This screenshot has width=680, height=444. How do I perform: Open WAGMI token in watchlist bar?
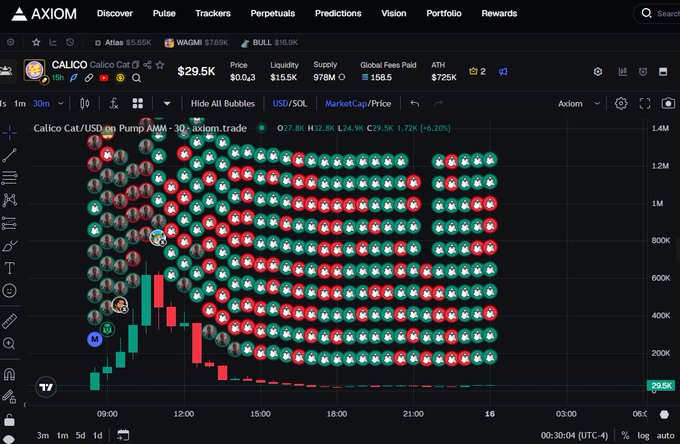click(x=196, y=42)
